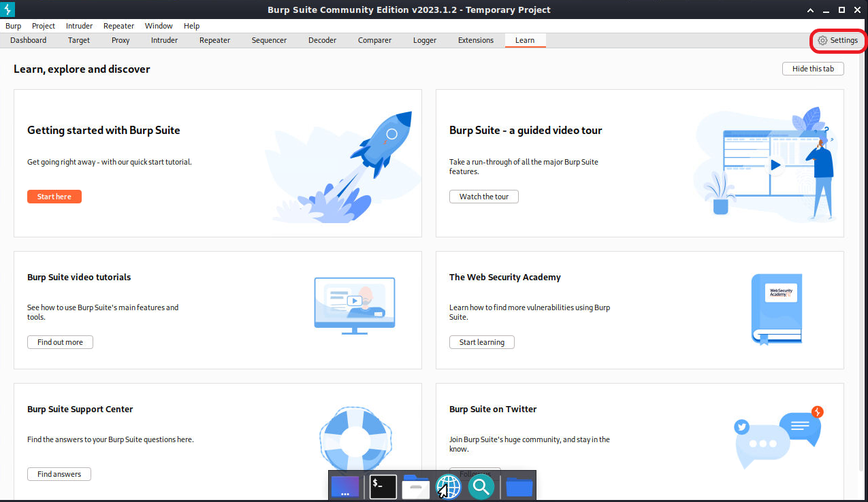Viewport: 868px width, 502px height.
Task: Switch to the Sequencer tab
Action: coord(270,40)
